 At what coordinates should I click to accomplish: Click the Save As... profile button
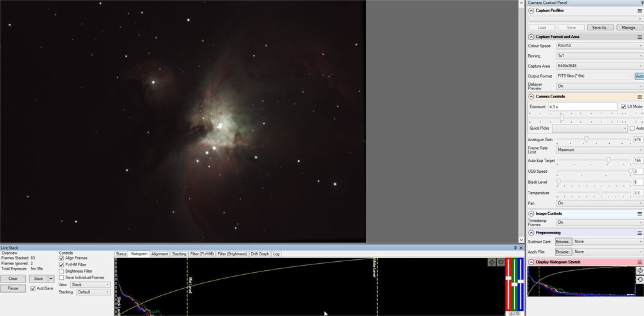coord(600,28)
